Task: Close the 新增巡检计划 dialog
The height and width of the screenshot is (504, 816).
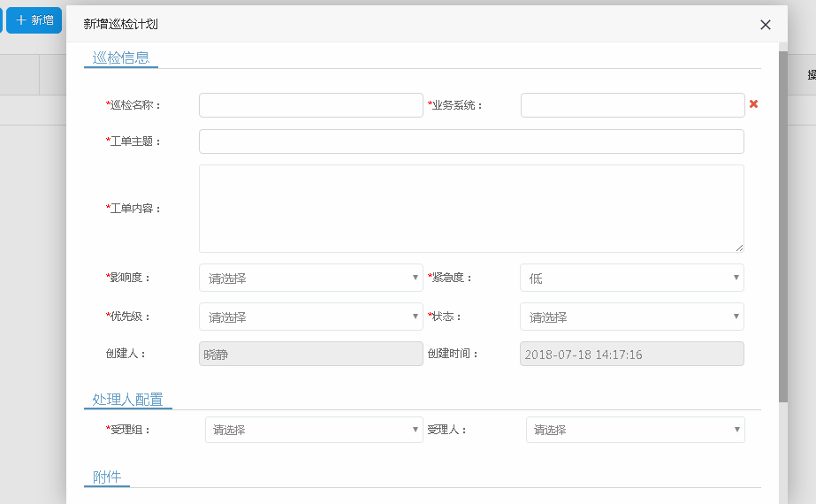Action: click(x=766, y=25)
